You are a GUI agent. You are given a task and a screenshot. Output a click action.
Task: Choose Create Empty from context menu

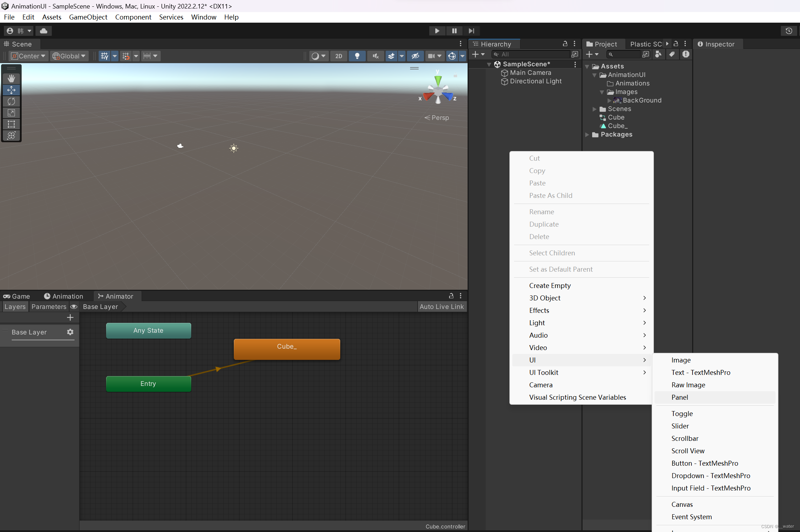point(581,286)
